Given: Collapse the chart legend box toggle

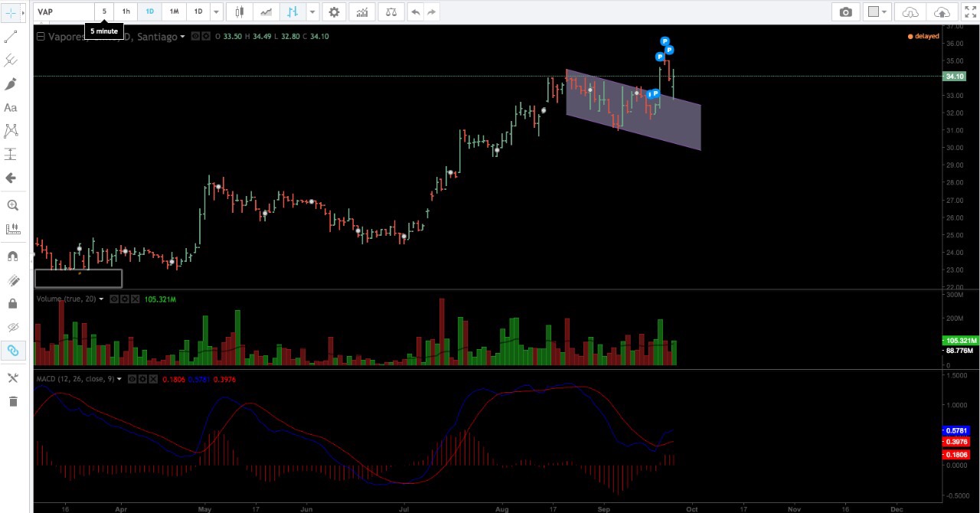Looking at the screenshot, I should [x=40, y=36].
